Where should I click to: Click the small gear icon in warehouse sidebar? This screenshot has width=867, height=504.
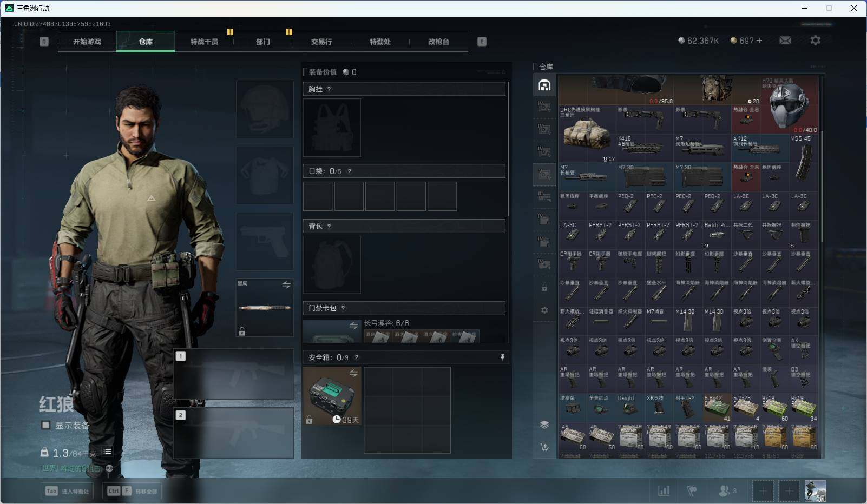(x=544, y=310)
